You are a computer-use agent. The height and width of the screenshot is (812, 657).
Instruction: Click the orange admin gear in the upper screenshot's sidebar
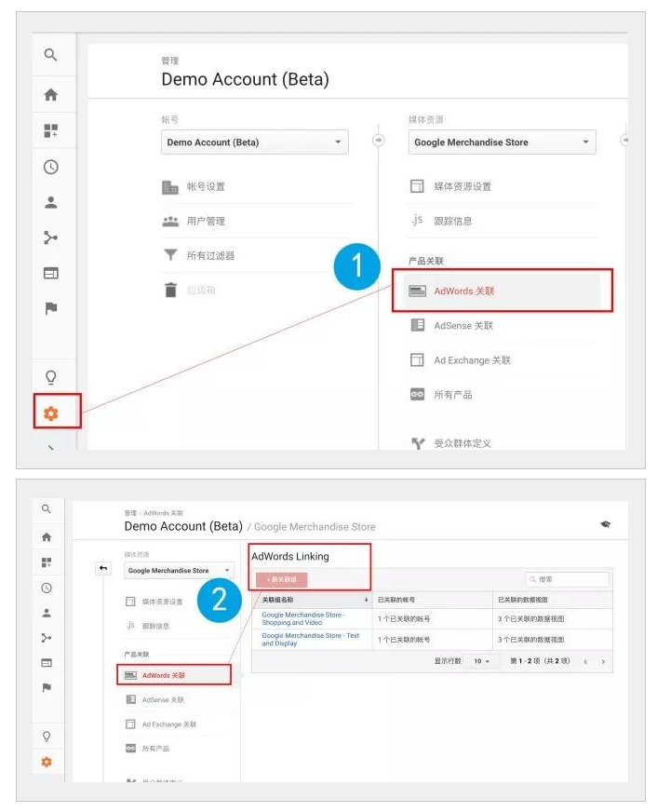point(51,413)
